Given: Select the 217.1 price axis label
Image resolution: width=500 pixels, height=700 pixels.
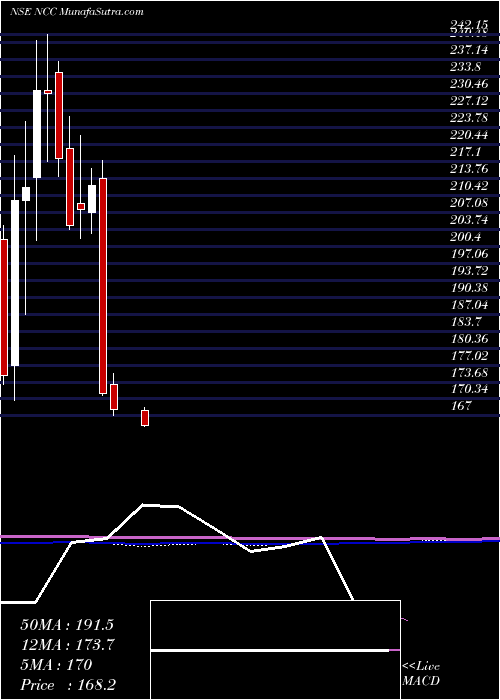Looking at the screenshot, I should 466,152.
